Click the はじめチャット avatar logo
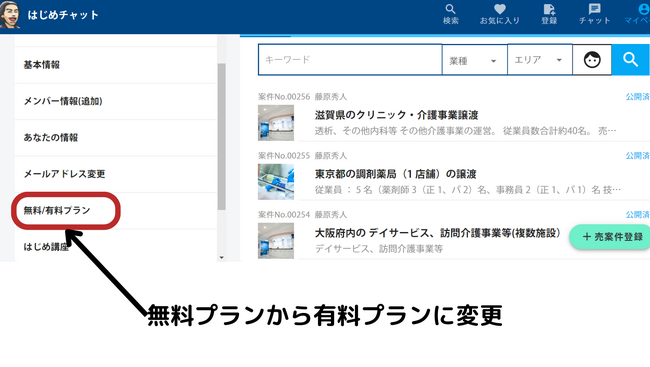Screen dimensions: 650x367 tap(10, 15)
